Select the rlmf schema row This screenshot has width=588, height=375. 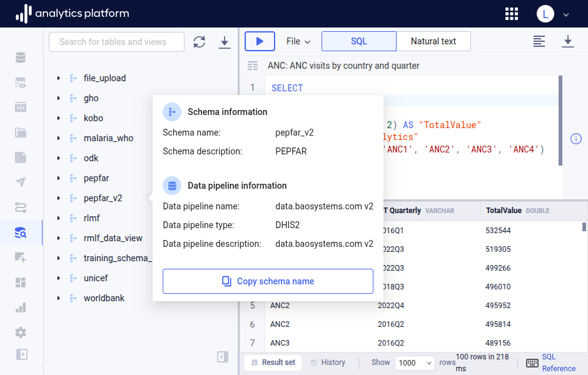click(x=91, y=218)
